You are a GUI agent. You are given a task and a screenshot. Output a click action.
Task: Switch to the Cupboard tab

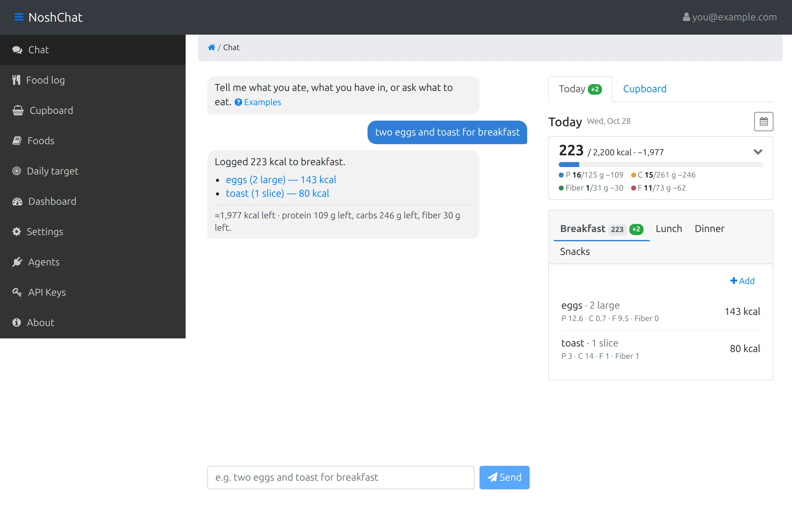pyautogui.click(x=644, y=89)
